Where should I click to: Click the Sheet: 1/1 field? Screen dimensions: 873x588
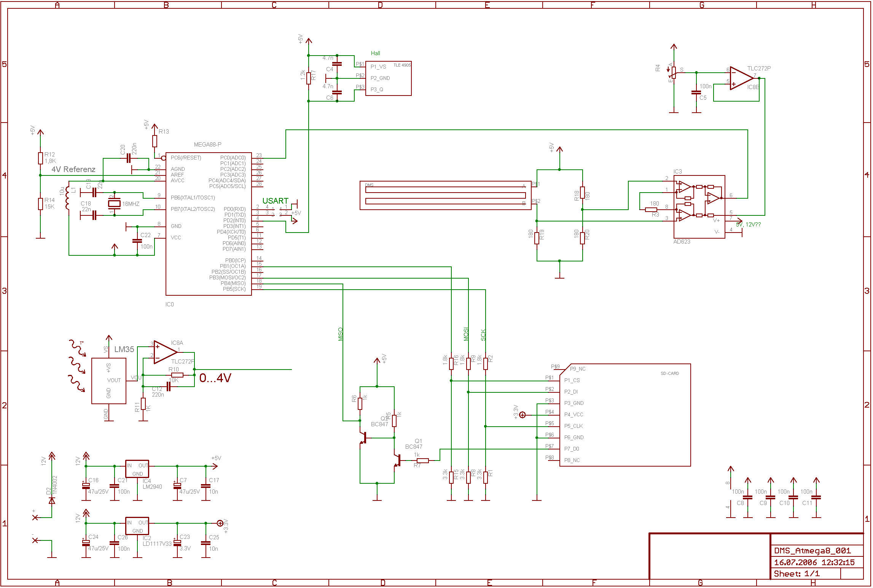[x=797, y=574]
